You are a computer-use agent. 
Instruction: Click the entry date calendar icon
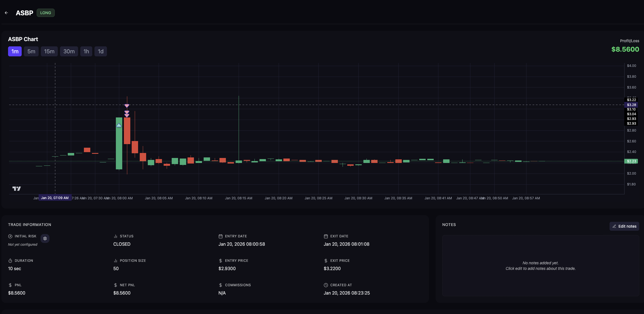coord(221,236)
